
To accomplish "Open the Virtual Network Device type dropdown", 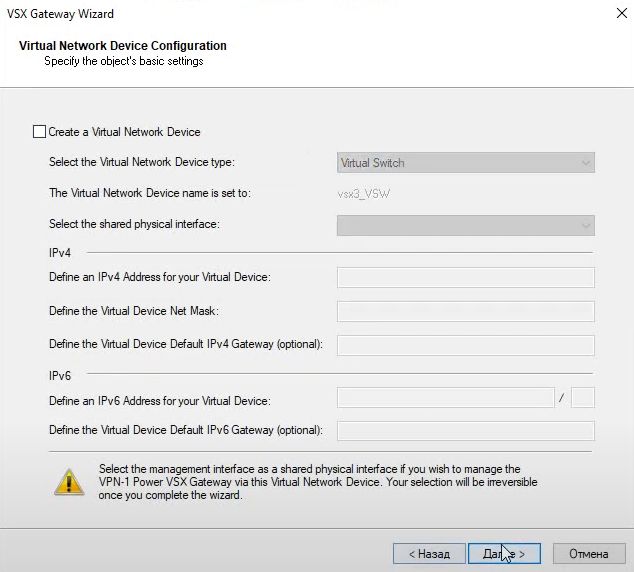I will coord(465,163).
